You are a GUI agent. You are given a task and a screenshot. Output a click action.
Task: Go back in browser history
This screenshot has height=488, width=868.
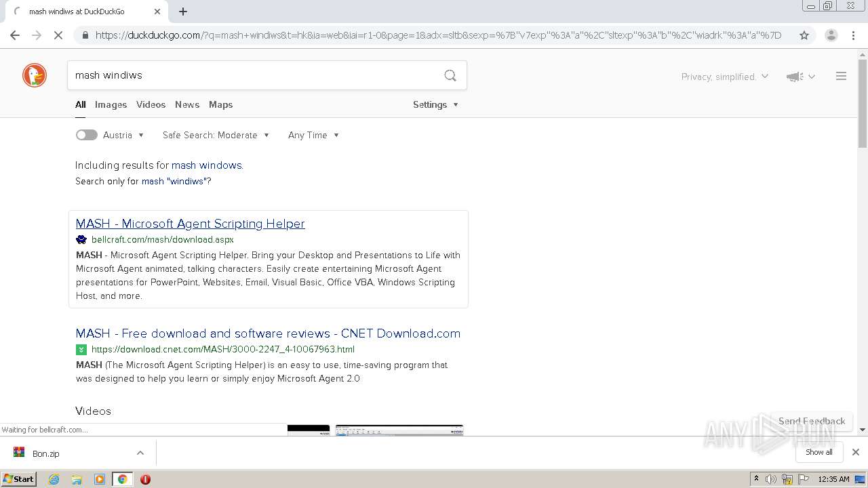(x=15, y=35)
